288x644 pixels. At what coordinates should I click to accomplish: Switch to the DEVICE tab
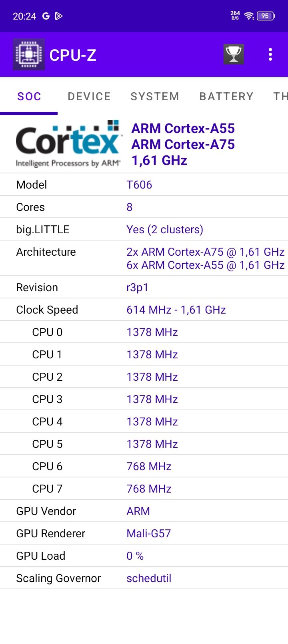click(89, 96)
